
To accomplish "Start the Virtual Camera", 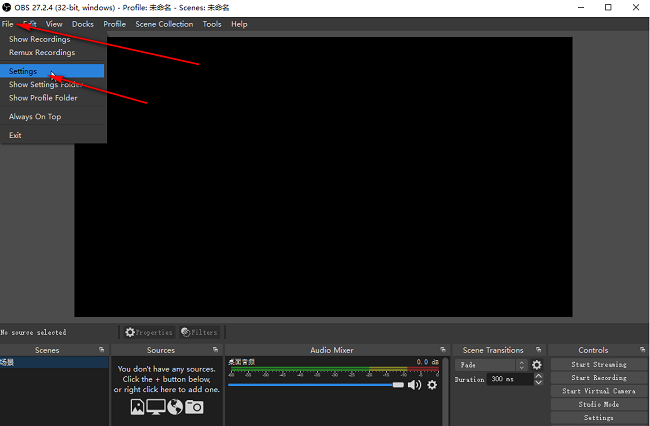I will point(599,391).
